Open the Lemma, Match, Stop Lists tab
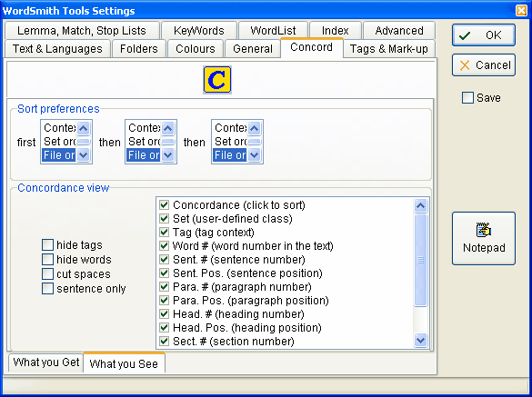This screenshot has width=532, height=397. click(x=82, y=31)
